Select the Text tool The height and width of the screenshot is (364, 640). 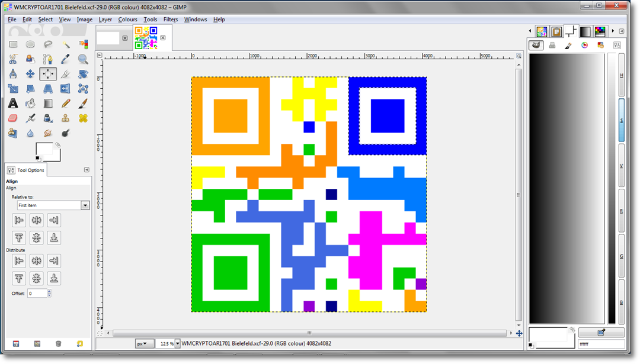13,104
